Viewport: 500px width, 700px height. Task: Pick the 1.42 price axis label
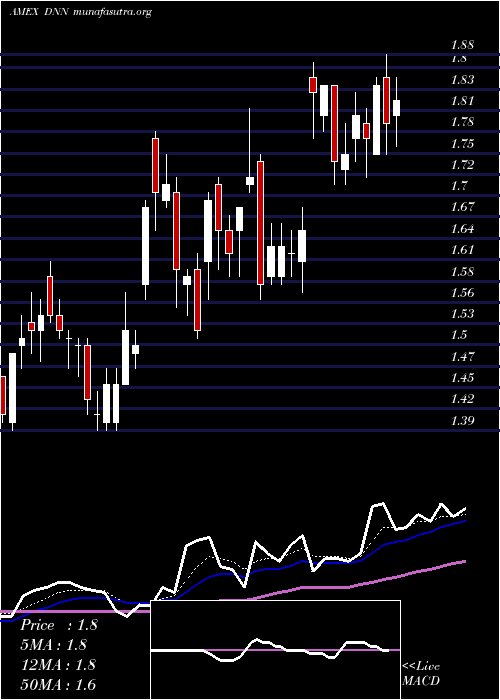462,399
